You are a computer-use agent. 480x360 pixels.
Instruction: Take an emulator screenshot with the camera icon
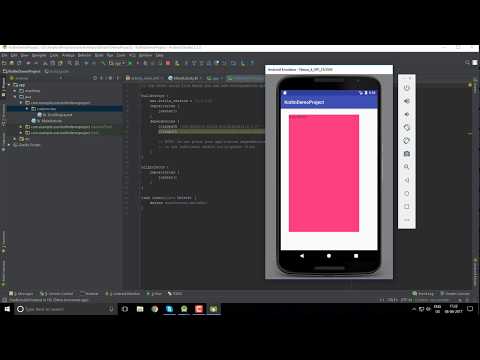[407, 154]
